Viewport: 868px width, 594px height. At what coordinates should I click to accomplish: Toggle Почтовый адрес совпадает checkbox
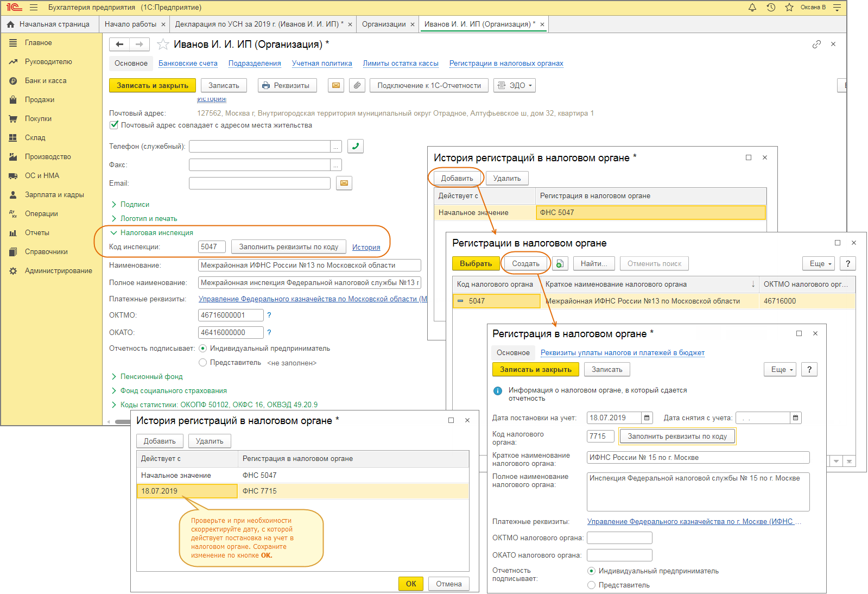[114, 125]
